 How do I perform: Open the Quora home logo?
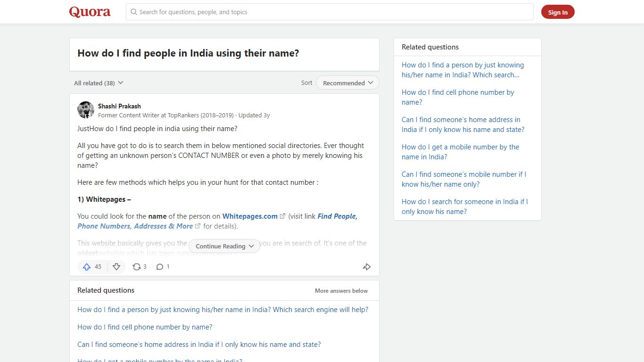pos(90,12)
